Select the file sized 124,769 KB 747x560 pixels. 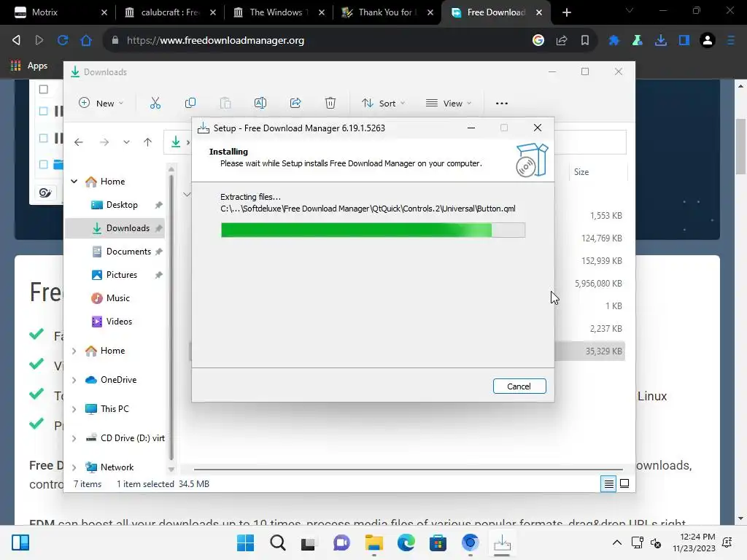pyautogui.click(x=602, y=238)
